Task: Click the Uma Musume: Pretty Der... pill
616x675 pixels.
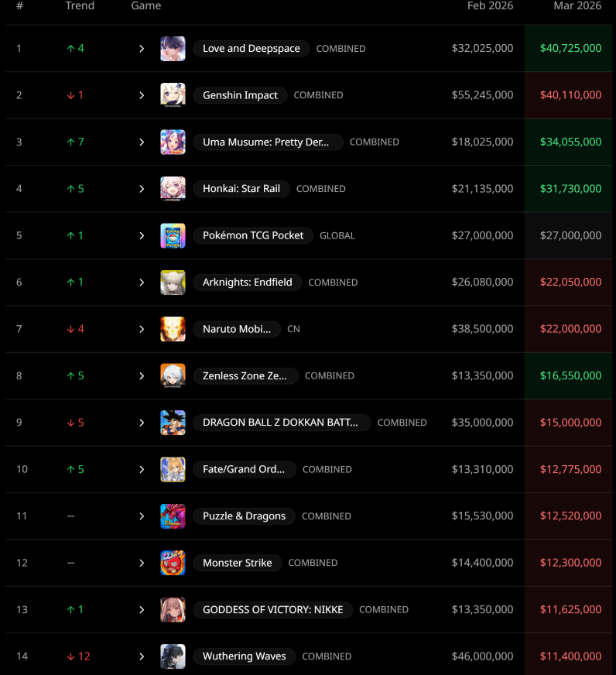Action: (x=269, y=142)
